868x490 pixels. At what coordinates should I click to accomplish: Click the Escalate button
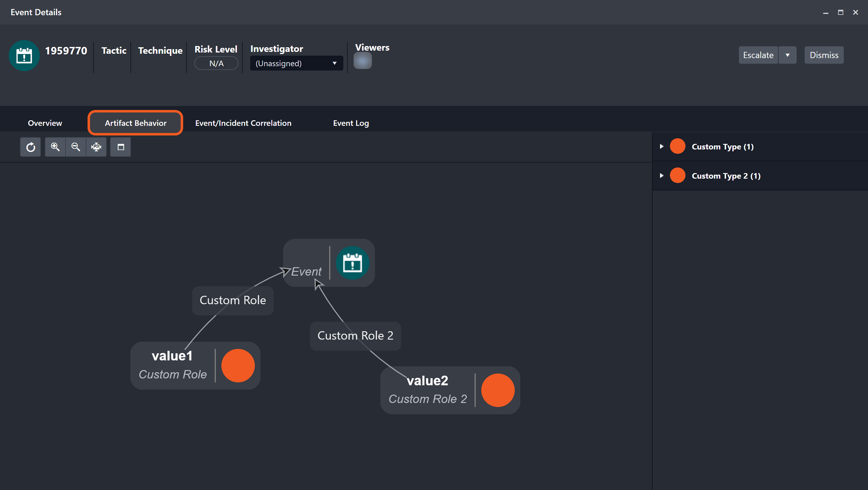758,55
